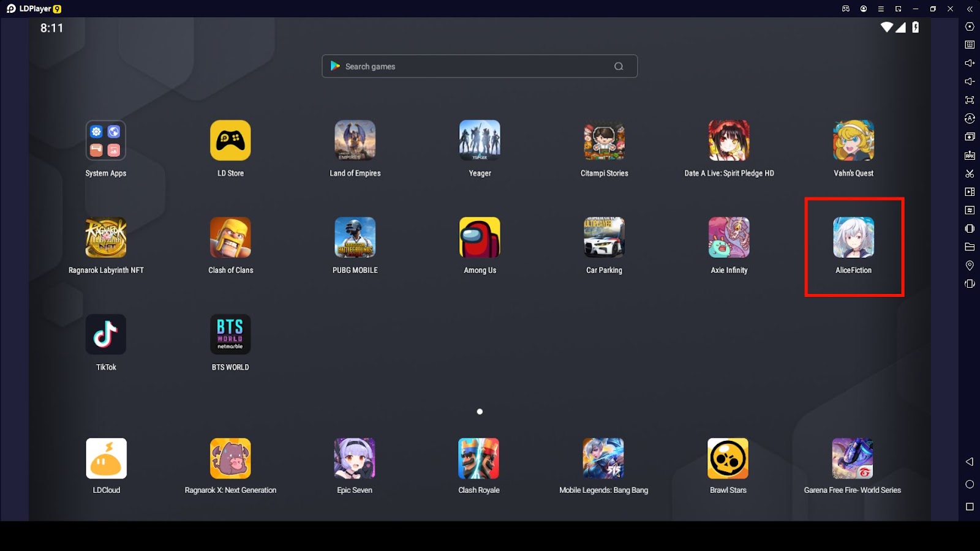
Task: Toggle fullscreen from the sidebar
Action: pyautogui.click(x=970, y=100)
